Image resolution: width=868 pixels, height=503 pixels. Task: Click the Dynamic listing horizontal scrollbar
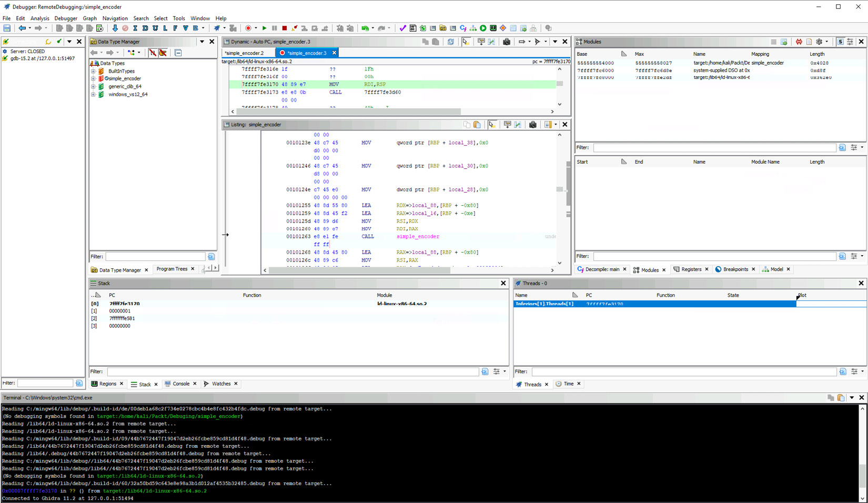[348, 112]
